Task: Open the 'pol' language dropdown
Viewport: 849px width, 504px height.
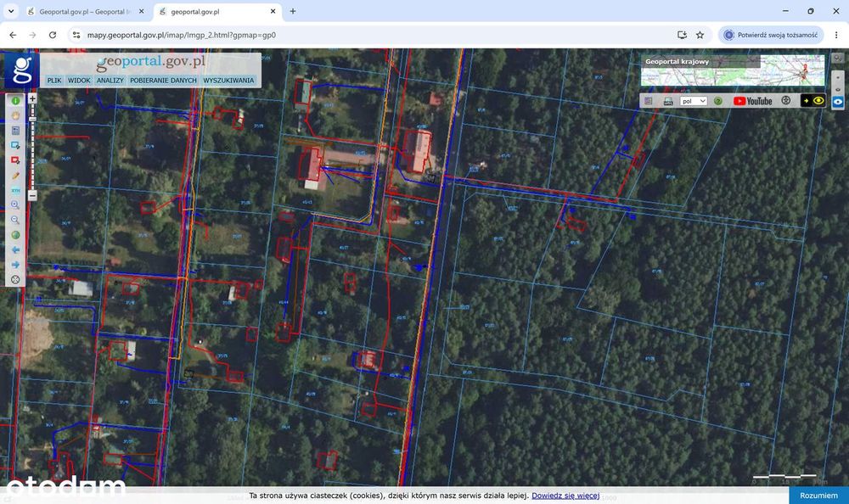Action: tap(694, 101)
